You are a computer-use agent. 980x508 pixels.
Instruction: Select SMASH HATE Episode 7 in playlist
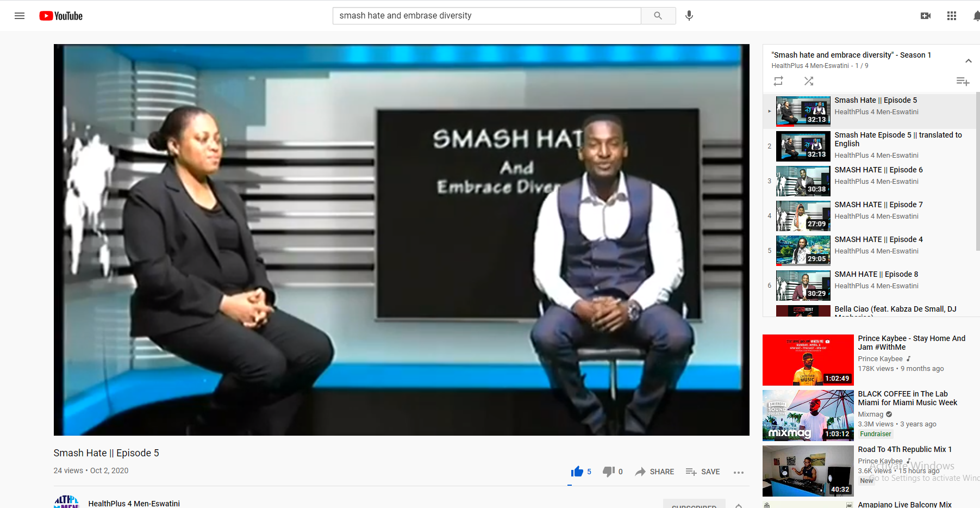tap(878, 205)
